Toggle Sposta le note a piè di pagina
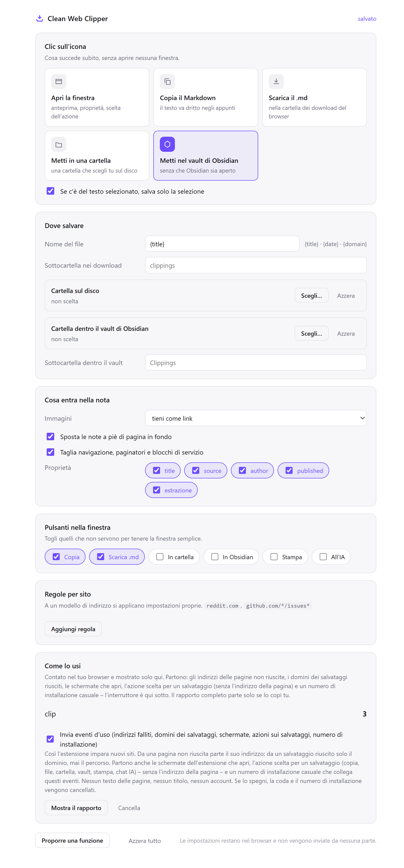The image size is (404, 868). pos(50,436)
